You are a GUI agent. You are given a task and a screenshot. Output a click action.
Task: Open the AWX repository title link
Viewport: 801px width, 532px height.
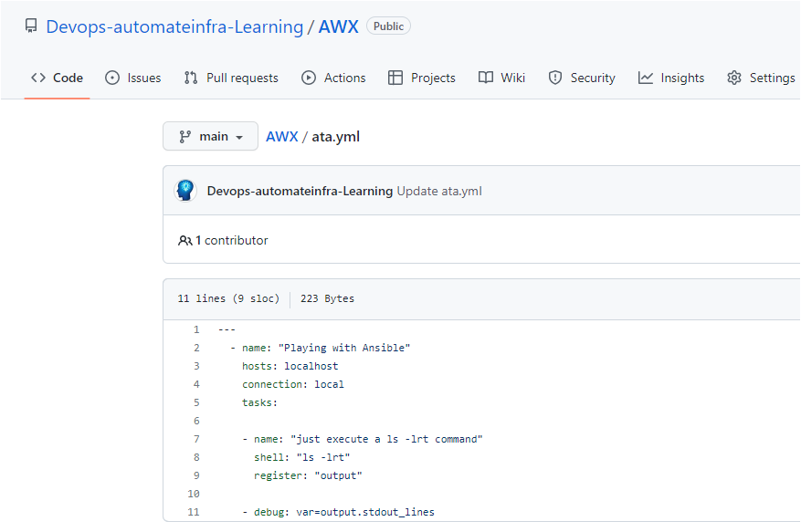point(339,26)
